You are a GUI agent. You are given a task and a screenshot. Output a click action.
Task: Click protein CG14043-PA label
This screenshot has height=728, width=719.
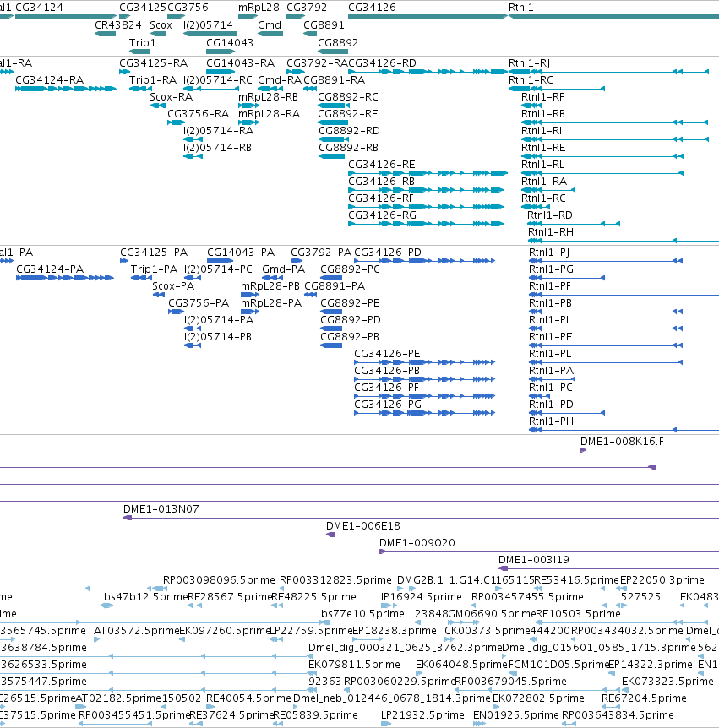241,253
